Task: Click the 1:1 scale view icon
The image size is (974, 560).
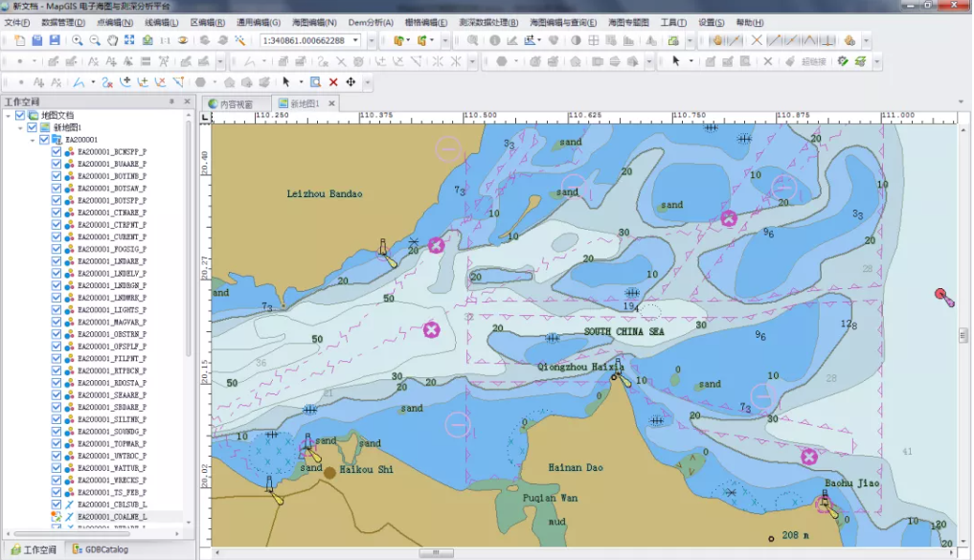Action: click(165, 40)
